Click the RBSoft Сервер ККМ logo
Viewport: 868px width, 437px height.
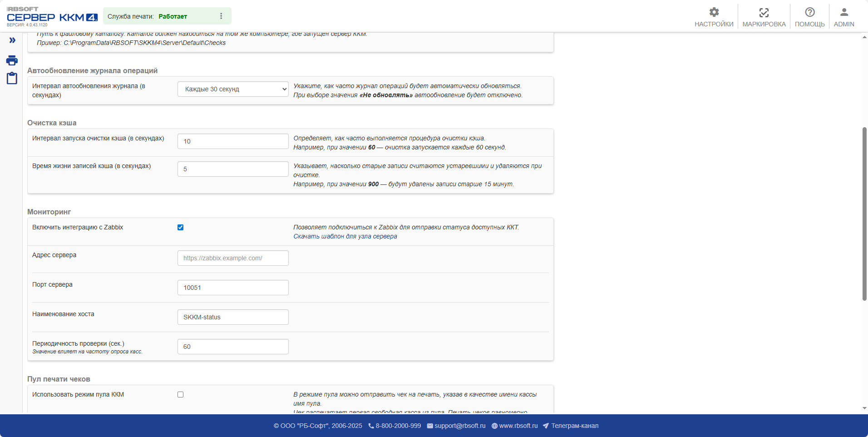52,17
